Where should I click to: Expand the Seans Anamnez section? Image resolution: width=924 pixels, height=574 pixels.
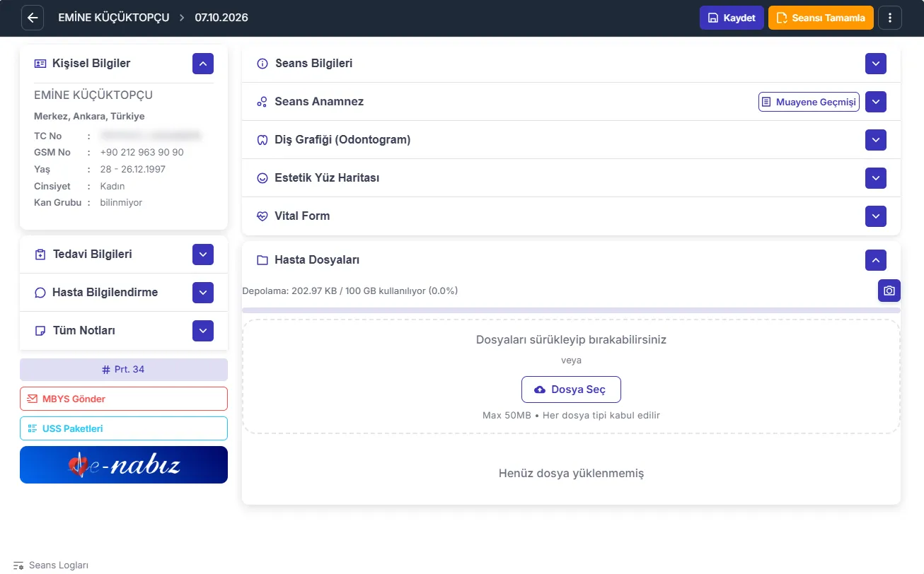pos(876,102)
